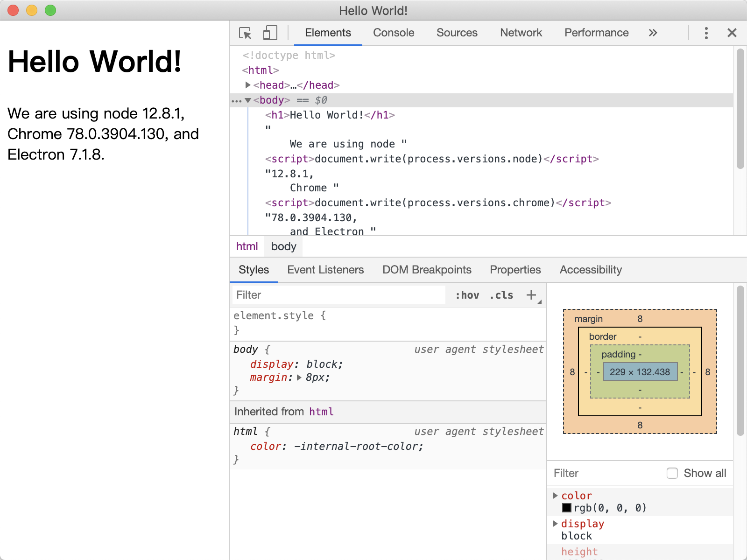Click the color: -internal-root-color declaration
This screenshot has width=747, height=560.
(x=337, y=446)
